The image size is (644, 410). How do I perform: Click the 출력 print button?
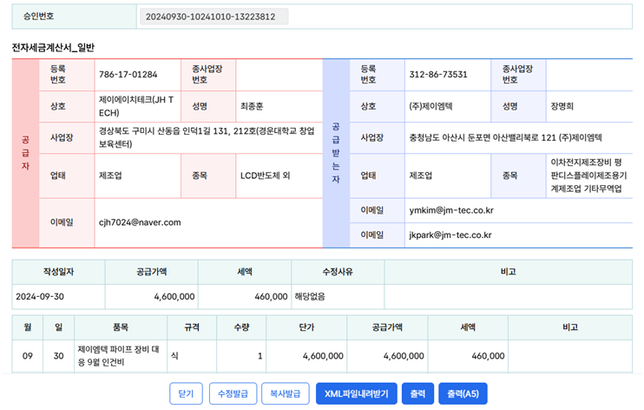[418, 393]
